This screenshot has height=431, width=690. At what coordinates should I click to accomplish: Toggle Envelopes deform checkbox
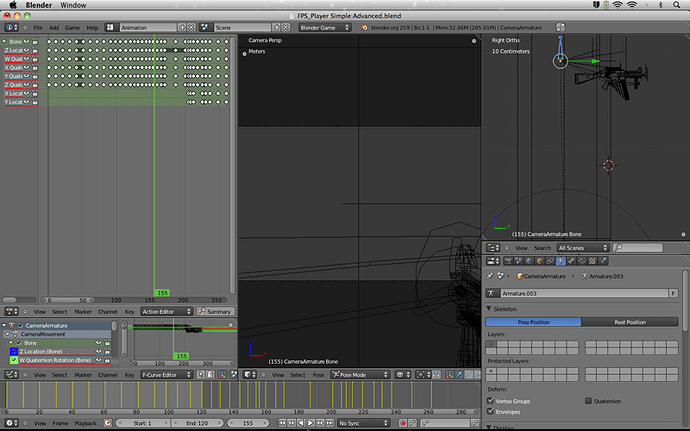pos(490,411)
